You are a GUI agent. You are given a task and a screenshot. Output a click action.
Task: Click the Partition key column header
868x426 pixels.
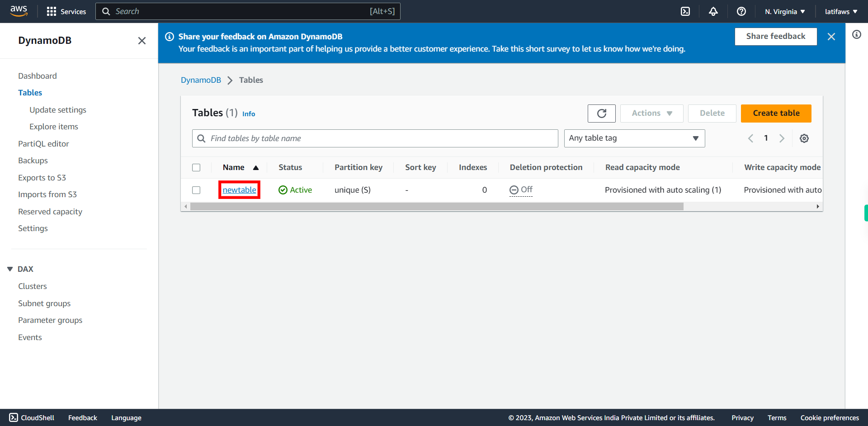359,167
